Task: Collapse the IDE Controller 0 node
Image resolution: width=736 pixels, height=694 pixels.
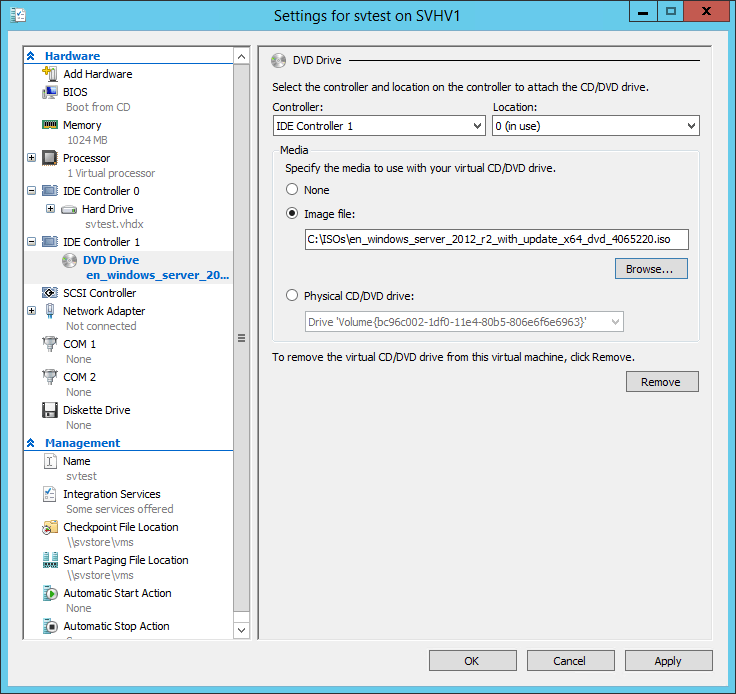Action: (31, 191)
